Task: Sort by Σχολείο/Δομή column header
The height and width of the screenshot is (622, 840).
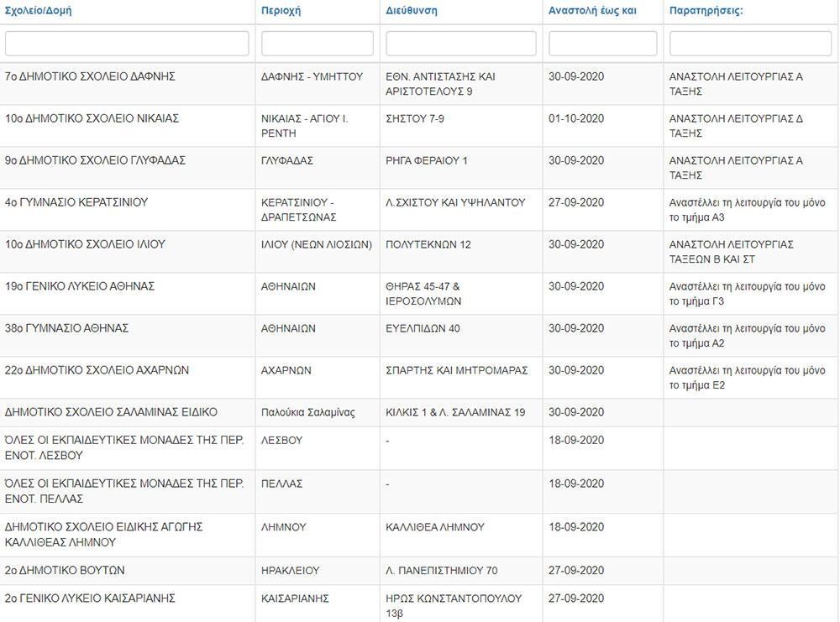Action: point(39,11)
